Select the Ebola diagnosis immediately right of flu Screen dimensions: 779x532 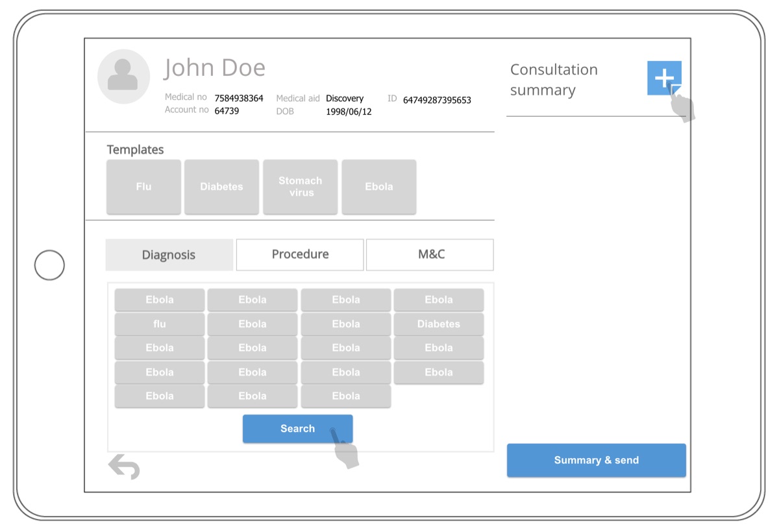point(253,324)
